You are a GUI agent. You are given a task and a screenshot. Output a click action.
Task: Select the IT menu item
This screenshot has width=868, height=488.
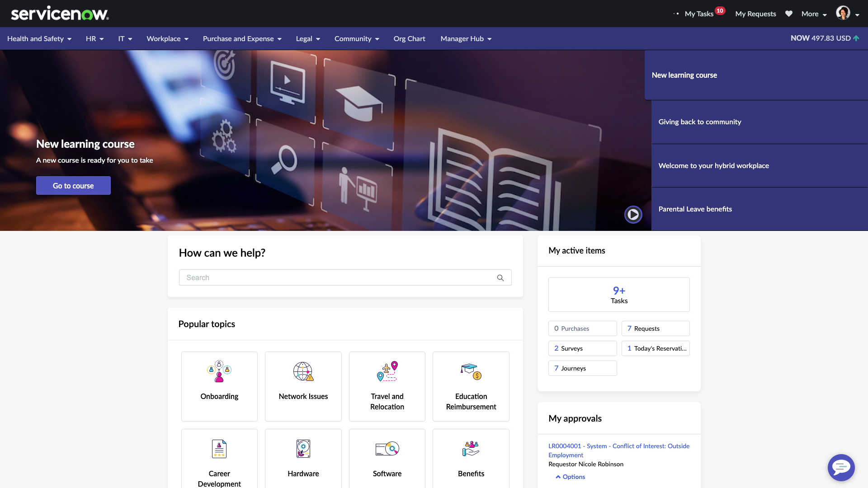coord(122,38)
